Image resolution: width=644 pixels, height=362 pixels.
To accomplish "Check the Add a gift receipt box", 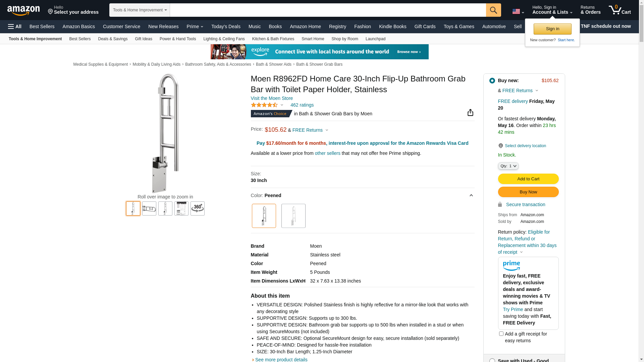I will click(x=501, y=334).
